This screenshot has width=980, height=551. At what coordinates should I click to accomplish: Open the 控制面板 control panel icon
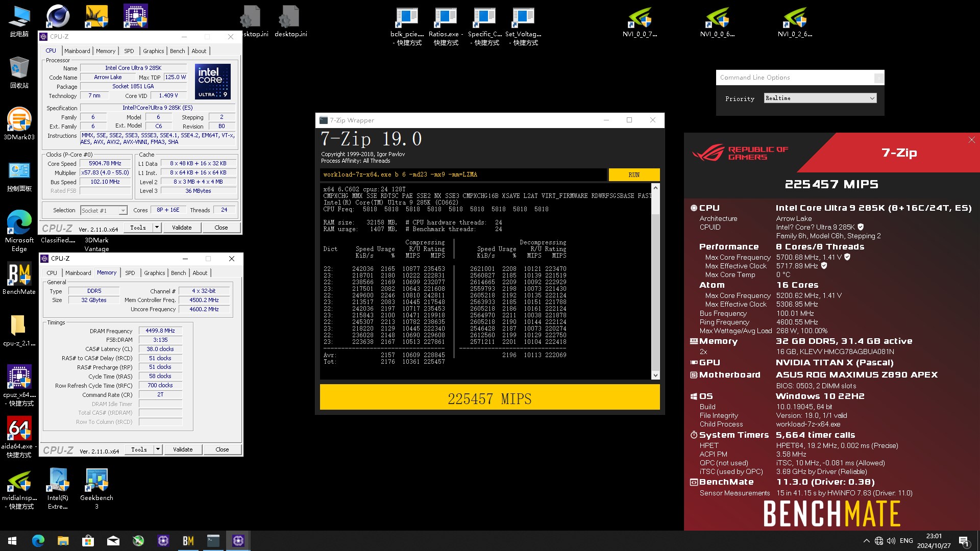(19, 177)
